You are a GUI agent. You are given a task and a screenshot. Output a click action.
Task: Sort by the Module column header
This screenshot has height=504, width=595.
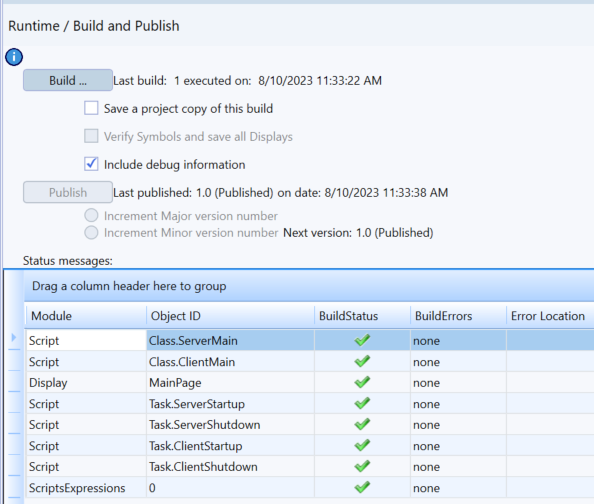click(x=86, y=316)
